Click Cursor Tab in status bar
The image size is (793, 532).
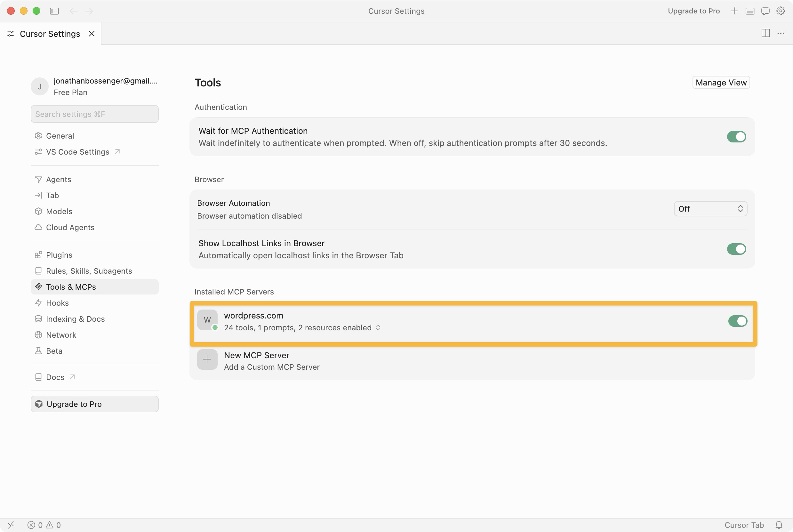click(x=744, y=525)
